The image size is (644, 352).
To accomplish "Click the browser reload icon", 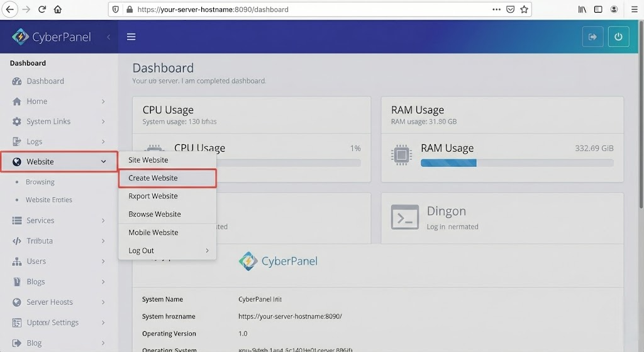I will tap(42, 9).
